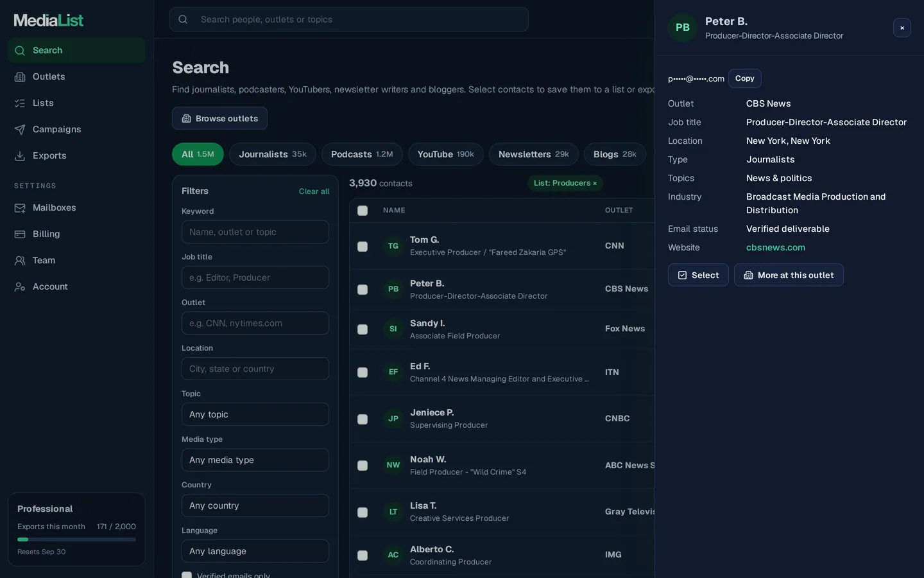Viewport: 924px width, 578px height.
Task: Check the box for Ed F.
Action: pos(363,372)
